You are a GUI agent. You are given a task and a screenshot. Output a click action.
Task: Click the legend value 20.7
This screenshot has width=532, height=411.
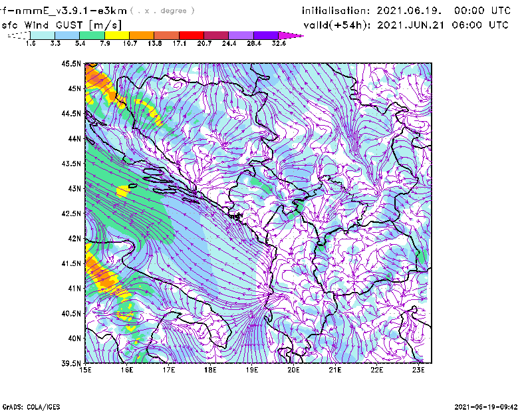pos(204,43)
